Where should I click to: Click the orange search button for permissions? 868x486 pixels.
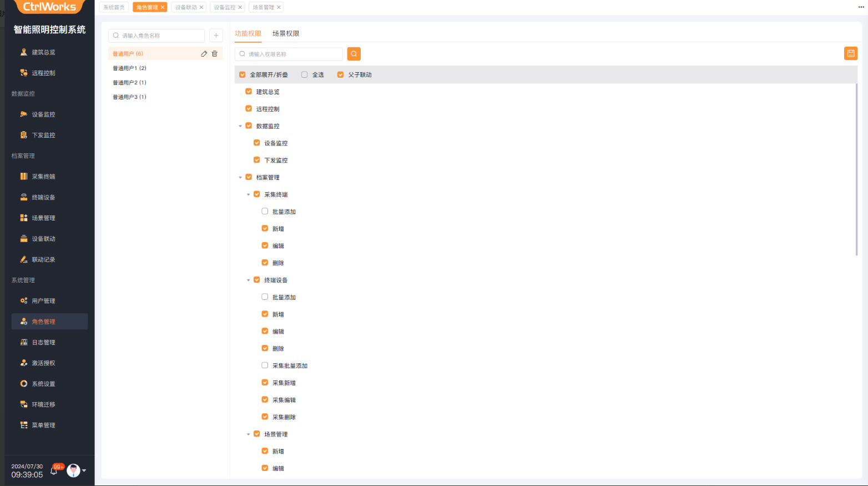(354, 54)
